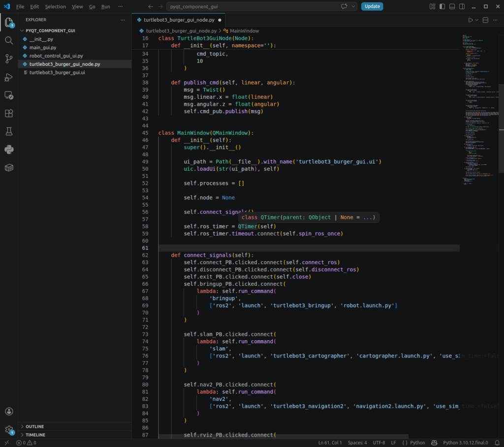The width and height of the screenshot is (504, 447).
Task: Click the file name in the breadcrumb
Action: (181, 31)
